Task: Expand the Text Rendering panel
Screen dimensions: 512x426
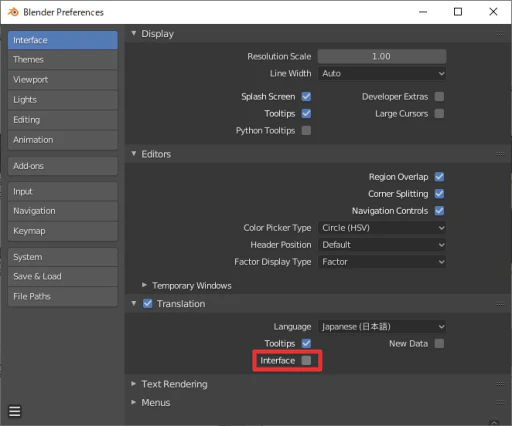Action: tap(134, 384)
